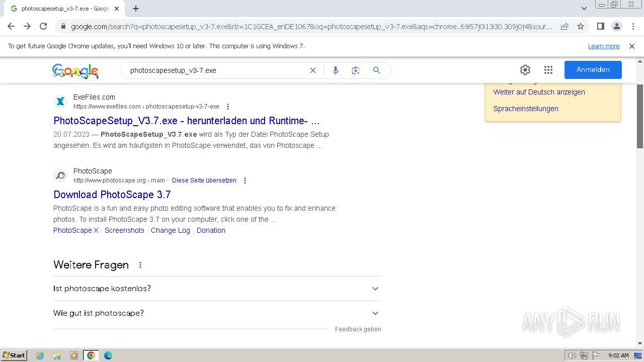The height and width of the screenshot is (362, 644).
Task: Launch Microsoft Edge from taskbar
Action: (x=108, y=355)
